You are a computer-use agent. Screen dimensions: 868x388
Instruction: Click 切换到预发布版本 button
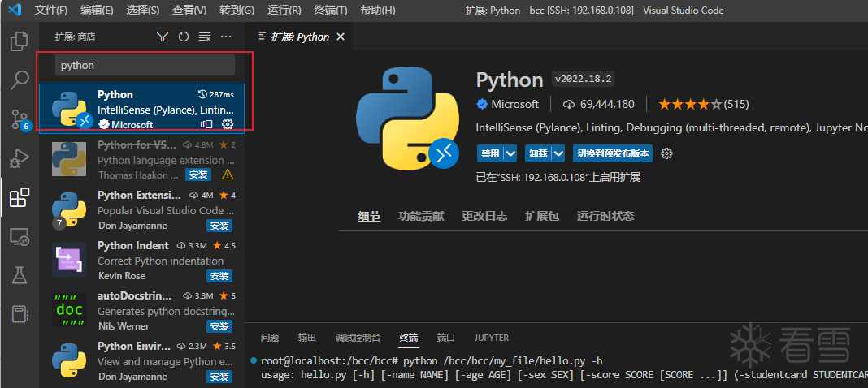(613, 153)
